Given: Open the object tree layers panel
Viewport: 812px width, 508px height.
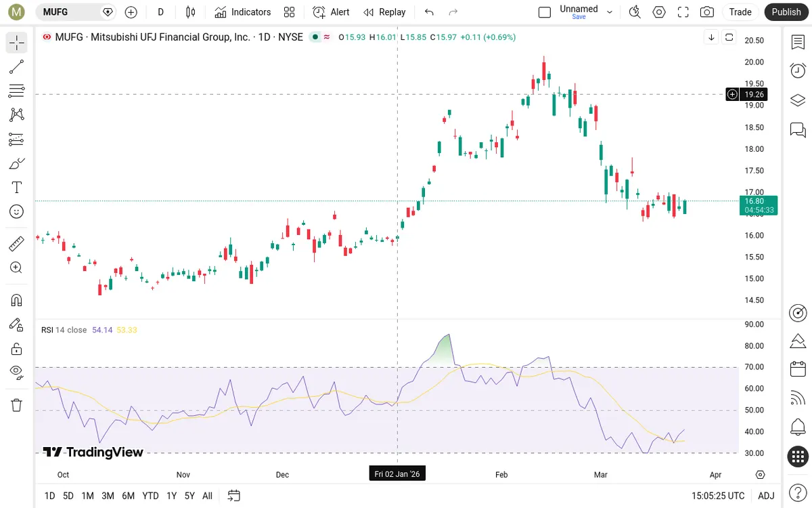Looking at the screenshot, I should 798,100.
